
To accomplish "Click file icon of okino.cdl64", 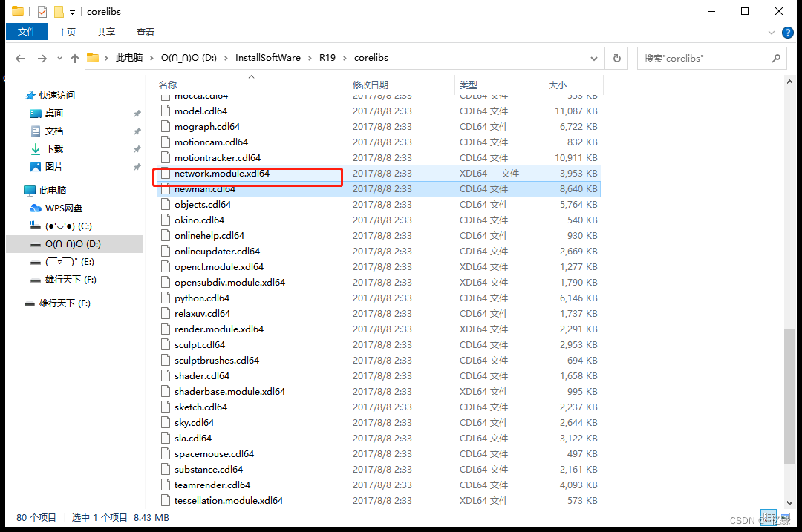I will (165, 220).
